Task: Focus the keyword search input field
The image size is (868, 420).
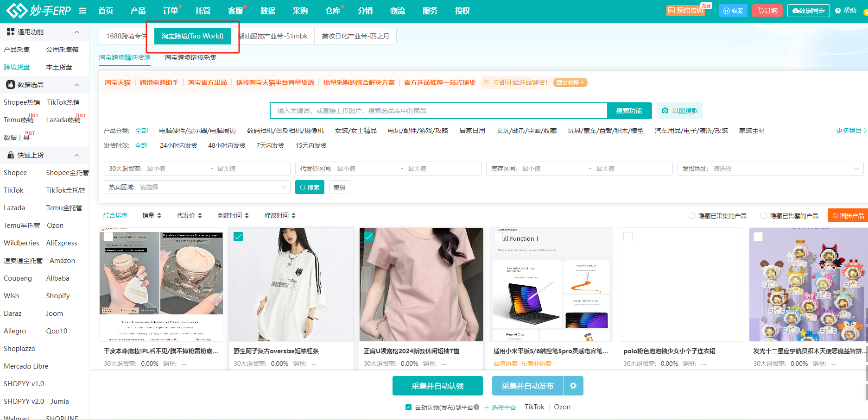Action: 438,111
